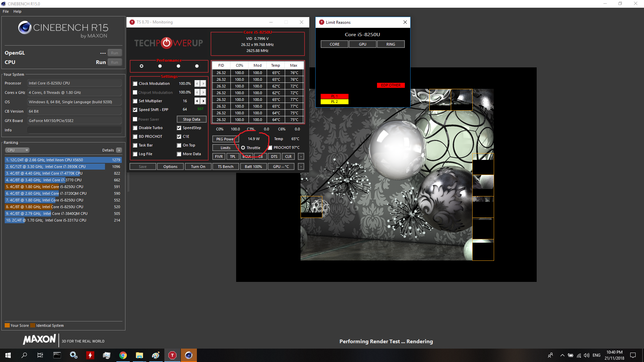The height and width of the screenshot is (362, 644).
Task: Launch Google Chrome from the taskbar
Action: (x=123, y=355)
